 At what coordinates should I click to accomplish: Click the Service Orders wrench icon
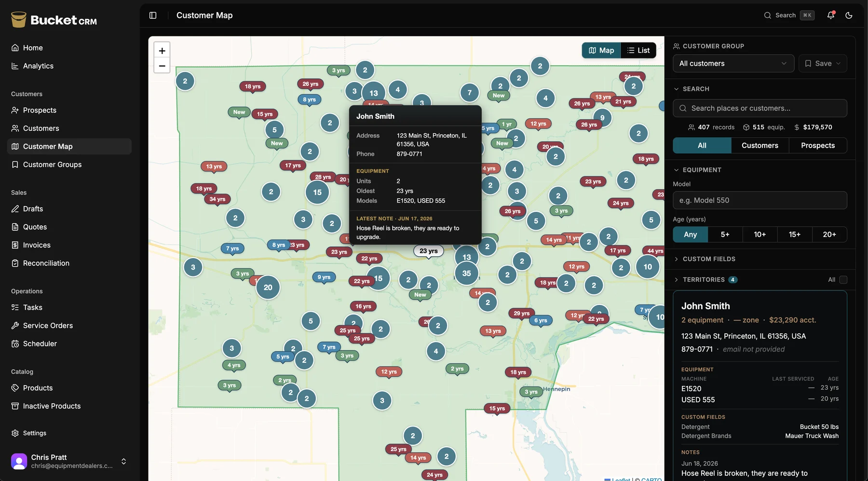(15, 326)
